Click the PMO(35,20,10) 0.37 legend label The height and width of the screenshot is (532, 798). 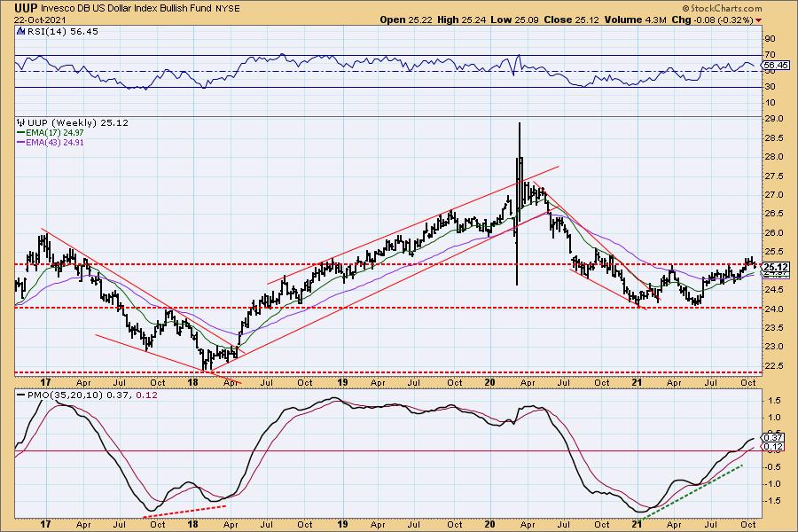80,395
